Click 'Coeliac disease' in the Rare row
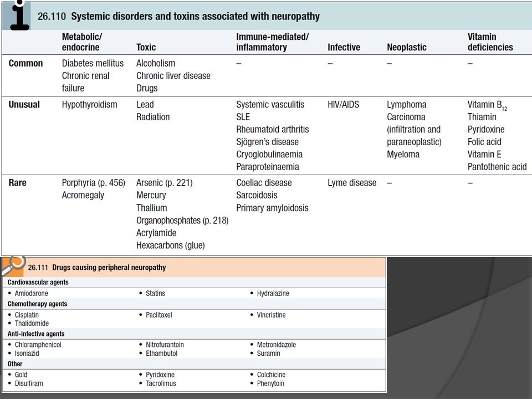This screenshot has width=532, height=399. click(x=264, y=183)
